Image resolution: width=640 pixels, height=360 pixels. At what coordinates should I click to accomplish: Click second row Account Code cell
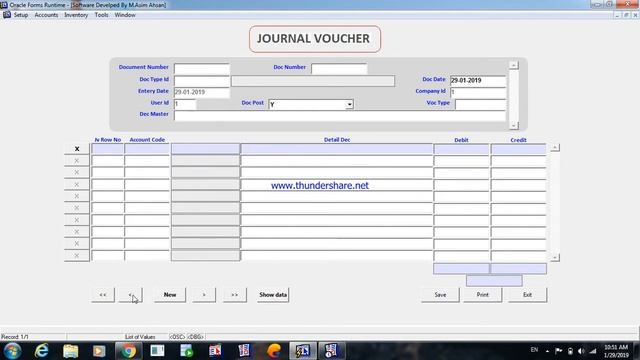pyautogui.click(x=147, y=161)
